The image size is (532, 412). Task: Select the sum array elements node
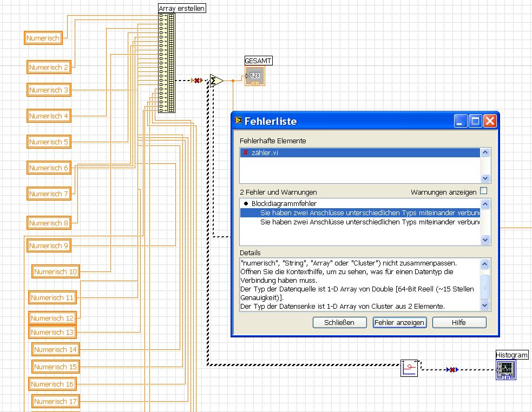(x=216, y=81)
